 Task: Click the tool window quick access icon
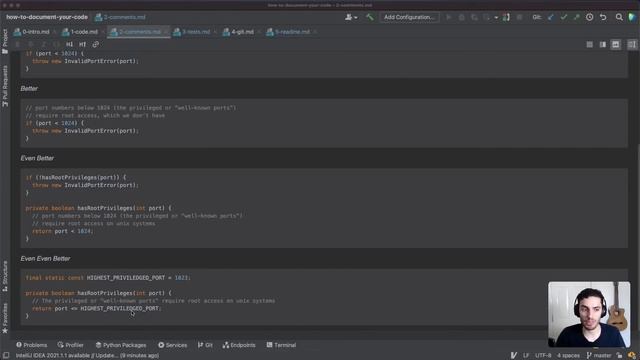[6, 356]
